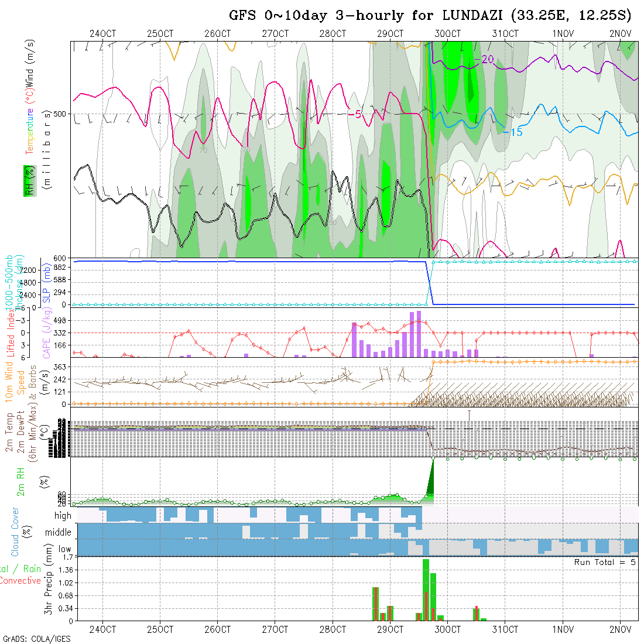The image size is (644, 644).
Task: Click the GrADS: COLA/IGES credit text
Action: [x=36, y=639]
